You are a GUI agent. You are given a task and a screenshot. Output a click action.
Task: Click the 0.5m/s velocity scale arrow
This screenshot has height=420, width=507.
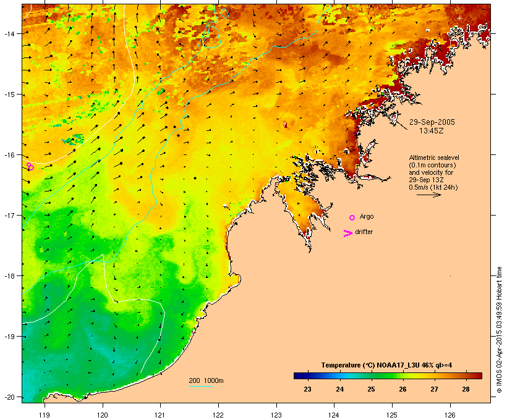pos(428,195)
